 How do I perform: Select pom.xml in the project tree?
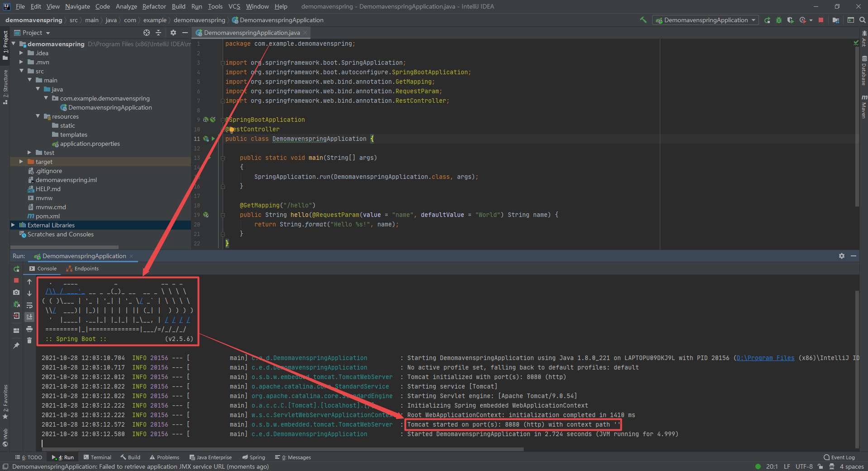pyautogui.click(x=48, y=216)
